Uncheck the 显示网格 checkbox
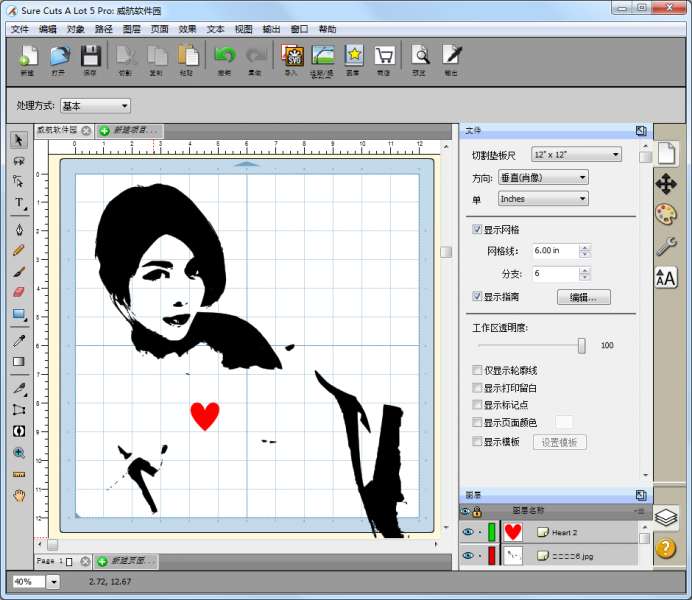 pos(477,229)
